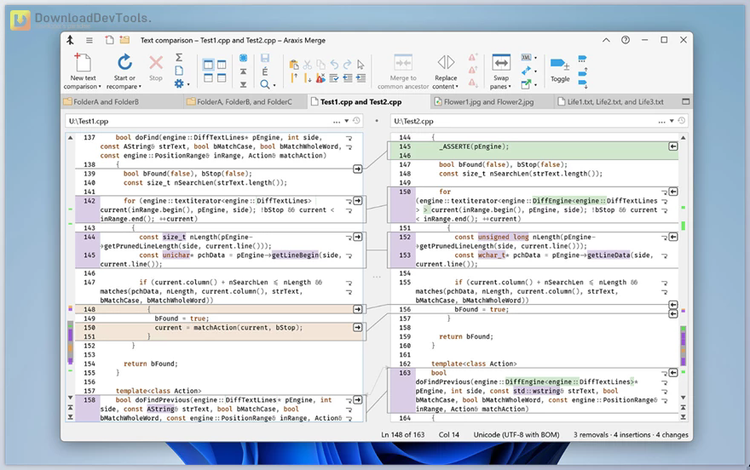This screenshot has width=750, height=470.
Task: Toggle the blue square selection icon
Action: [243, 58]
